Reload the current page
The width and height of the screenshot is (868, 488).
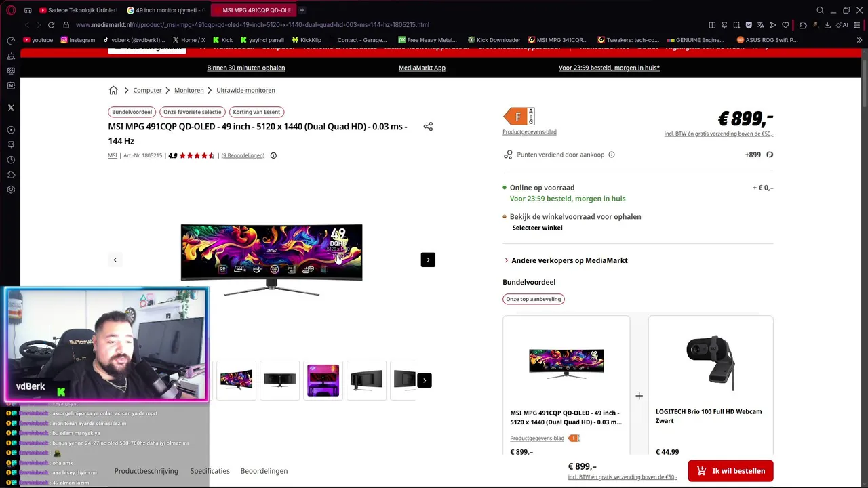pos(51,25)
